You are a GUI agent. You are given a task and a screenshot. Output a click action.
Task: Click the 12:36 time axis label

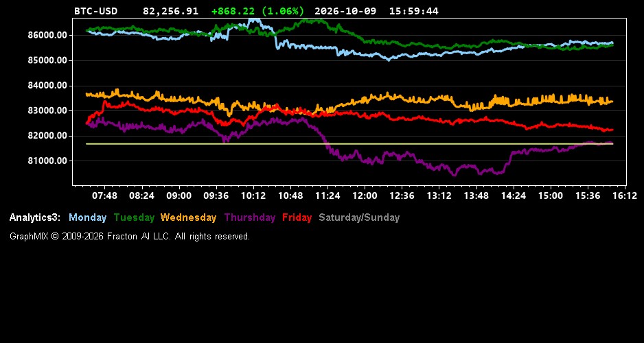pyautogui.click(x=402, y=196)
